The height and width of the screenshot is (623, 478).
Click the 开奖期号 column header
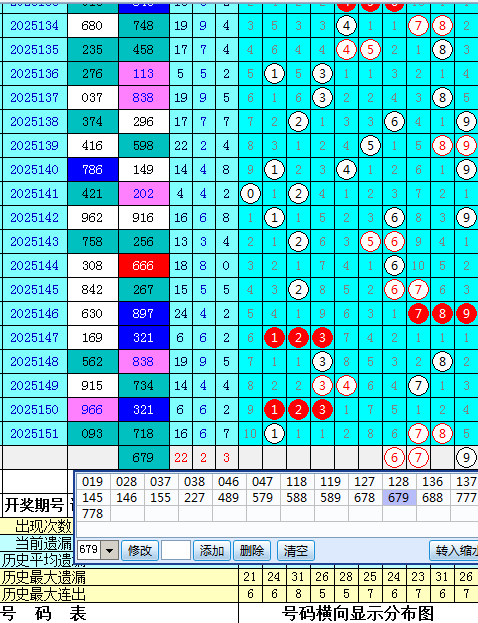(35, 505)
